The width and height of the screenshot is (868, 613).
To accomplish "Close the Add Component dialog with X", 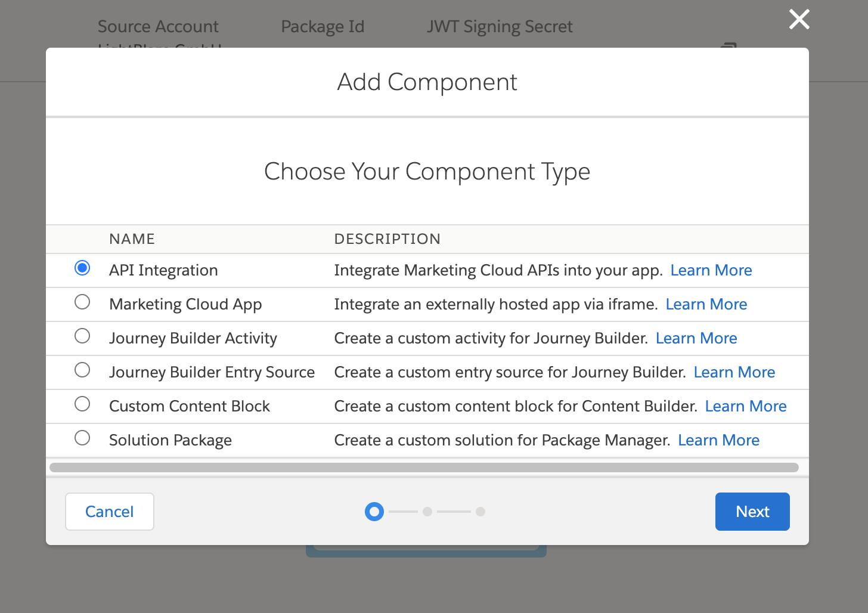I will [x=799, y=19].
